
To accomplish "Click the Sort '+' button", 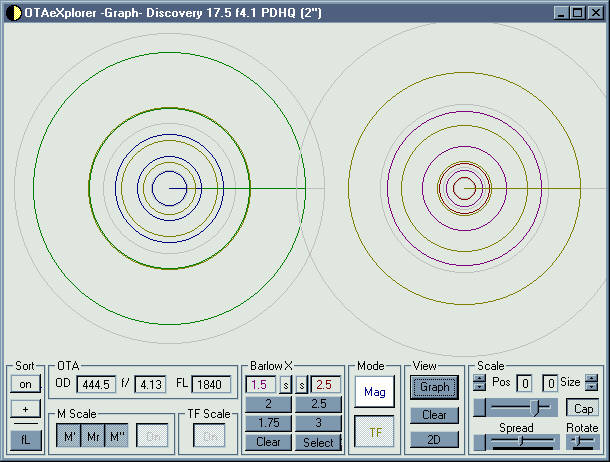I will (x=26, y=409).
